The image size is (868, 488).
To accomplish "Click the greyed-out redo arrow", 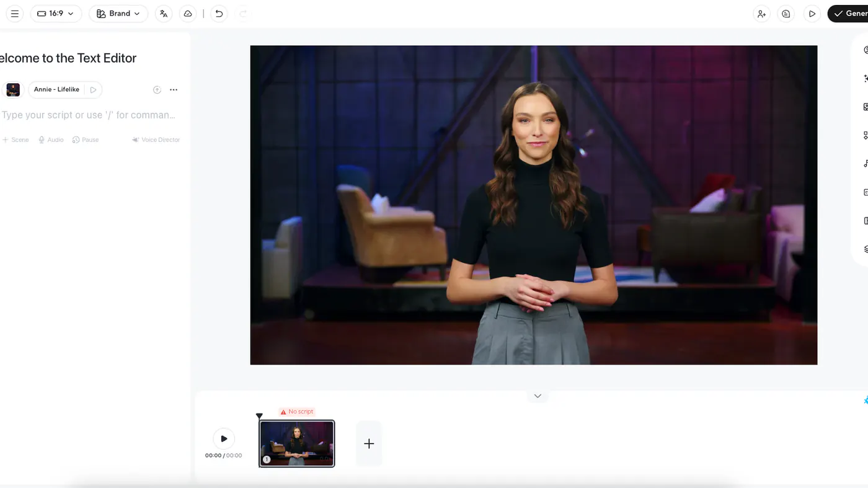I will click(x=243, y=14).
